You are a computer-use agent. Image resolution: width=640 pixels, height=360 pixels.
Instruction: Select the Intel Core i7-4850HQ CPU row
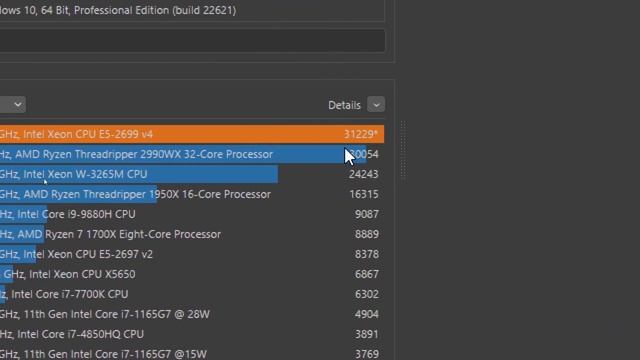coord(192,334)
